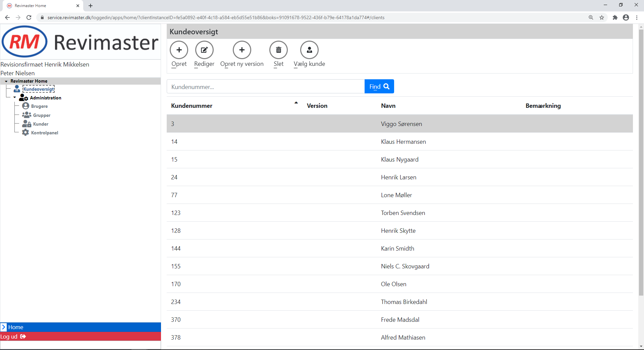Click the Opret ny version icon
The image size is (644, 350).
(242, 50)
